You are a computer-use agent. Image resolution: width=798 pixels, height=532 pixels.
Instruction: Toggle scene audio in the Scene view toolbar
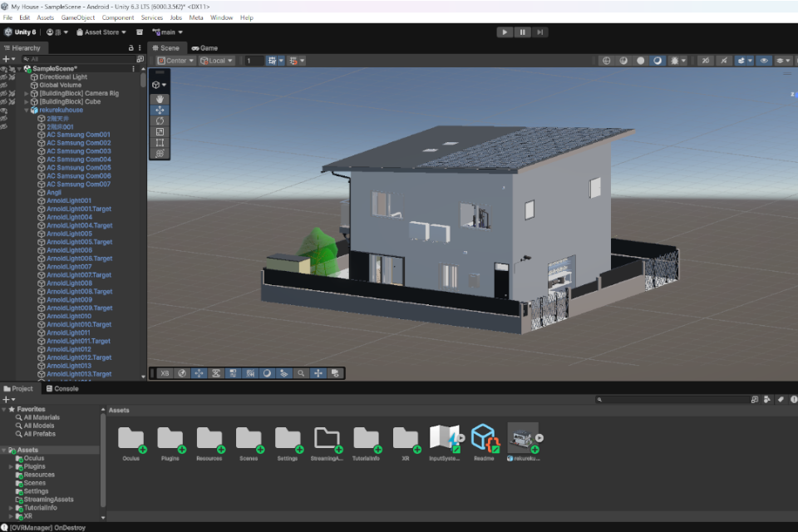coord(723,61)
